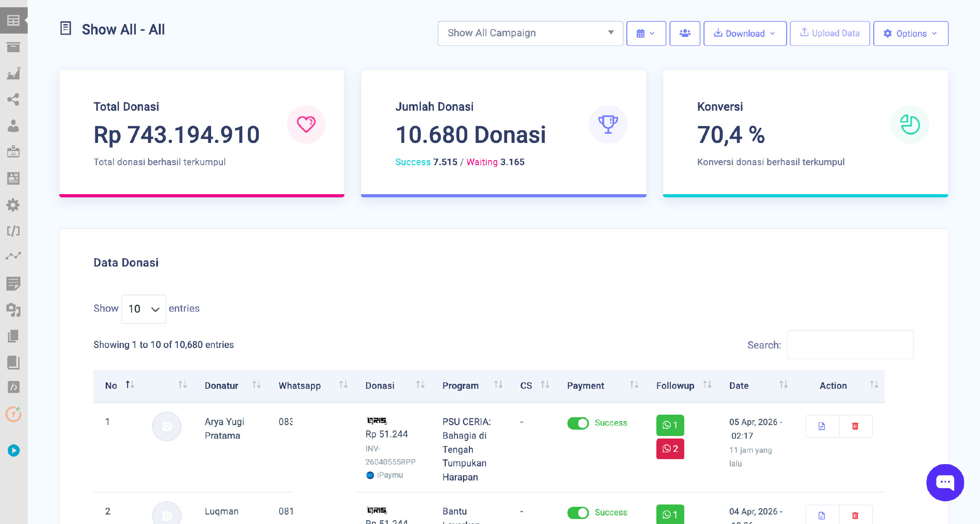Screen dimensions: 980x524
Task: Open the entries per page selector
Action: 143,309
